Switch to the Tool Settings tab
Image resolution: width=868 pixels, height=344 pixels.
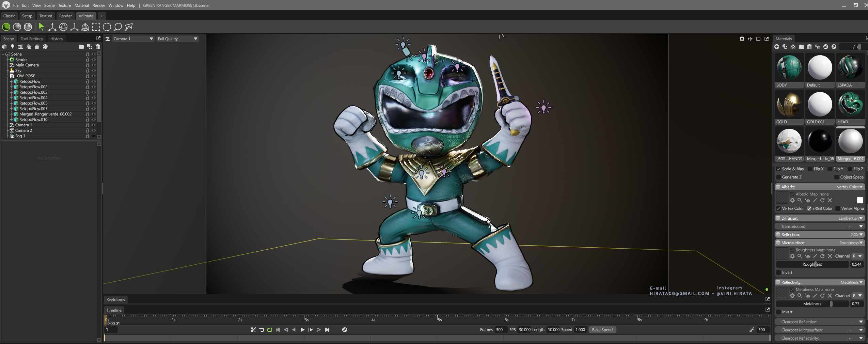[x=32, y=39]
